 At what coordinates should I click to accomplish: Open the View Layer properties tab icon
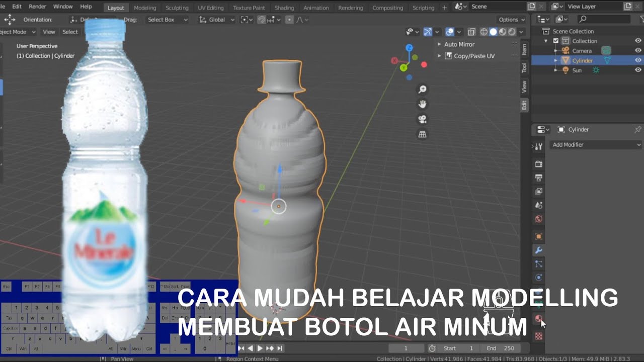tap(538, 191)
